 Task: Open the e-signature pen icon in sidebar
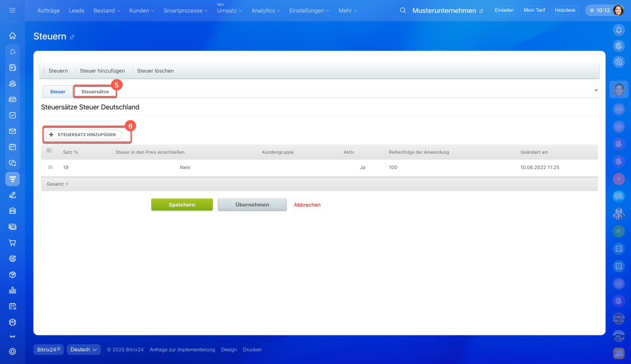pos(12,195)
